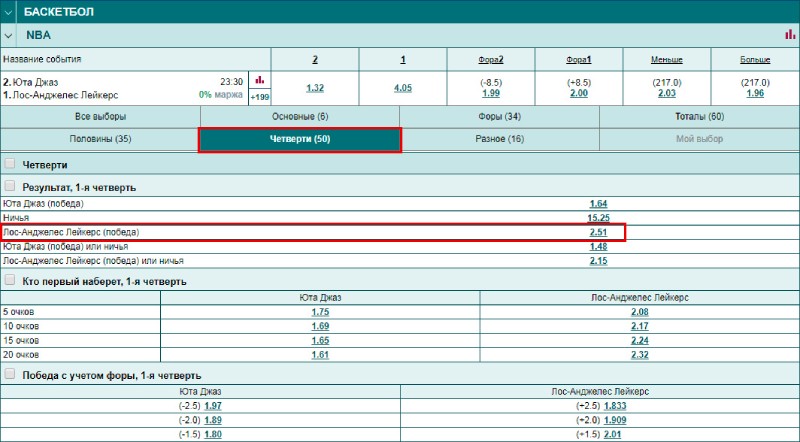This screenshot has width=800, height=442.
Task: Select Лейкерс (+2.0) odds 1.909
Action: tap(615, 420)
